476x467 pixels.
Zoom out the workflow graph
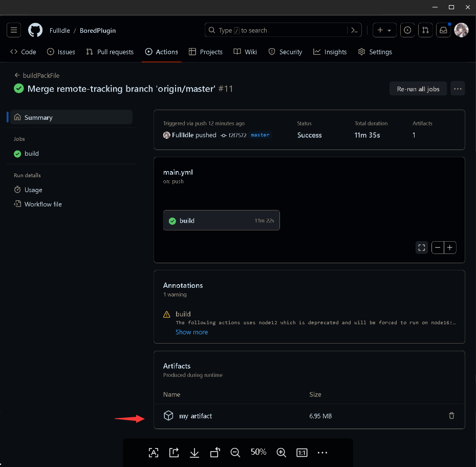coord(438,247)
